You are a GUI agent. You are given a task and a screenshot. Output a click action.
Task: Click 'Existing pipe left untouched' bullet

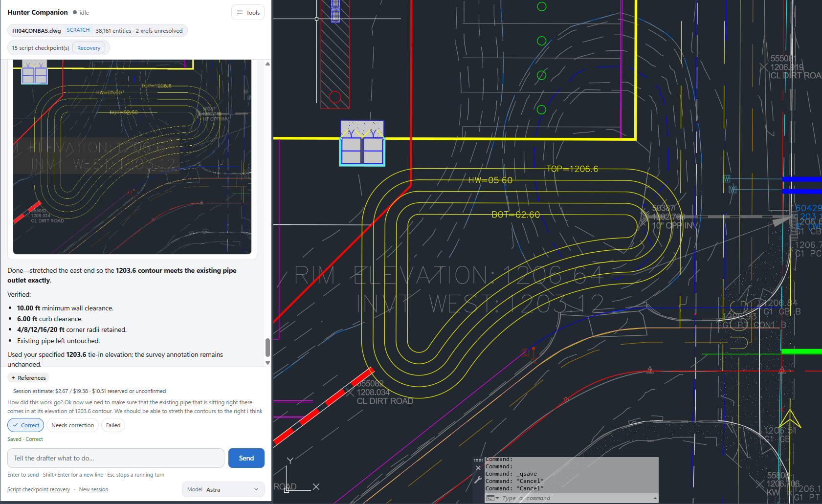[x=58, y=341]
